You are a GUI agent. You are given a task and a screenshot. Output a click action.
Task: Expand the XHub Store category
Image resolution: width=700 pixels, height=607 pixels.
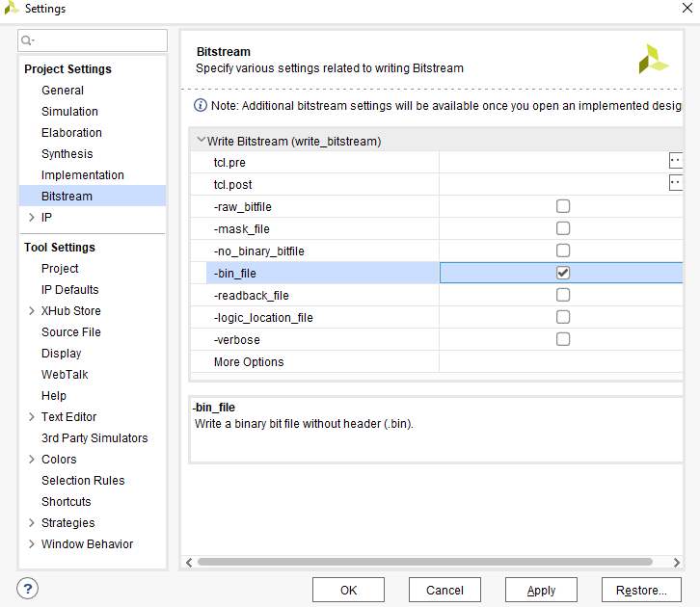[32, 311]
